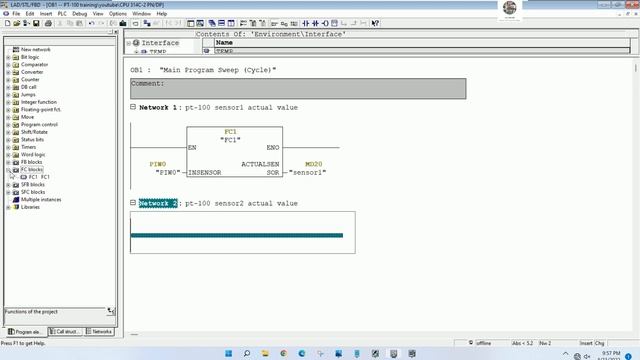Click the Download to PLC icon
The width and height of the screenshot is (640, 360).
pyautogui.click(x=122, y=24)
